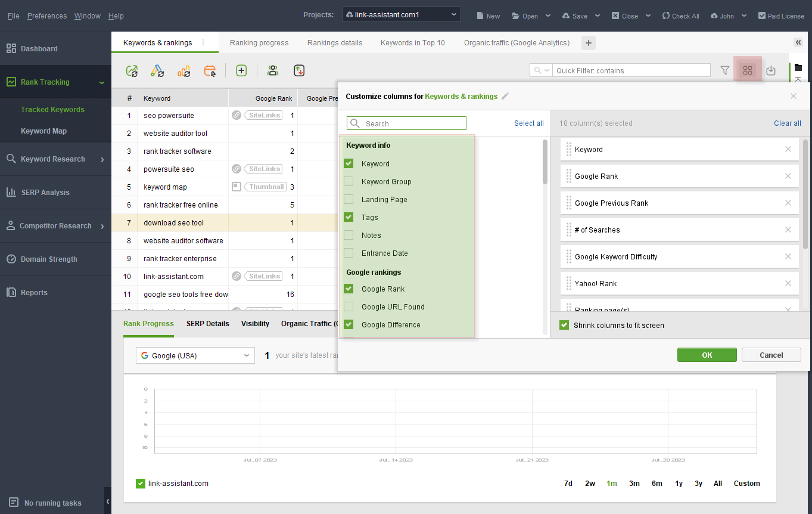Screen dimensions: 812x514
Task: Click the Clear all link
Action: click(788, 123)
